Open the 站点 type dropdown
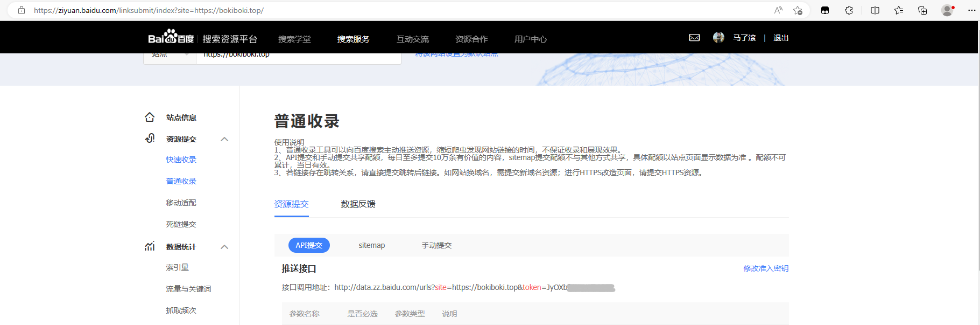980x325 pixels. tap(170, 58)
